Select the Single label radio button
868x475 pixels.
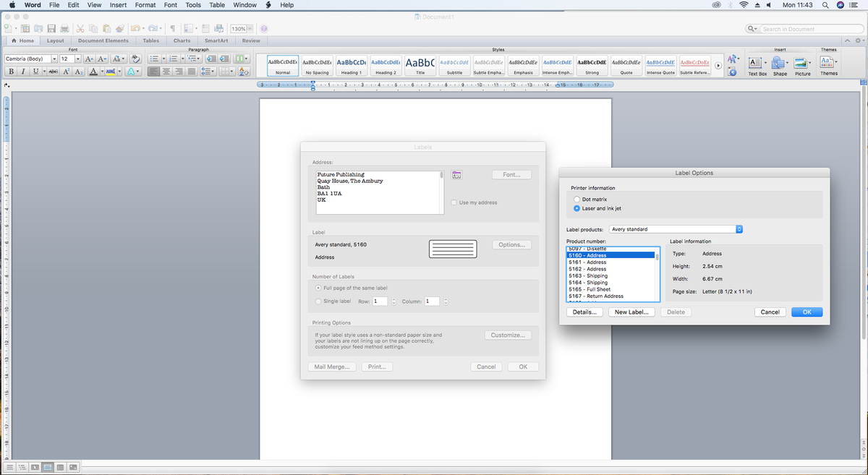tap(318, 301)
